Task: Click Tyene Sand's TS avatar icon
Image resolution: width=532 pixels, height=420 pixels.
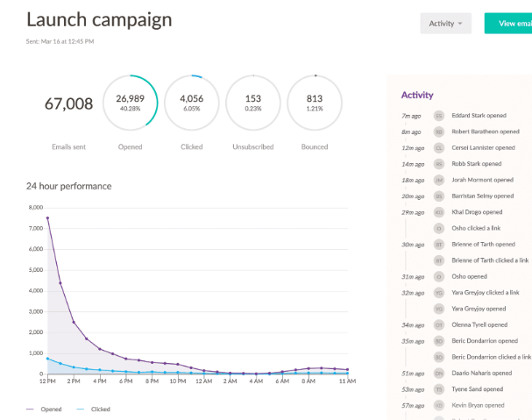Action: pyautogui.click(x=439, y=389)
